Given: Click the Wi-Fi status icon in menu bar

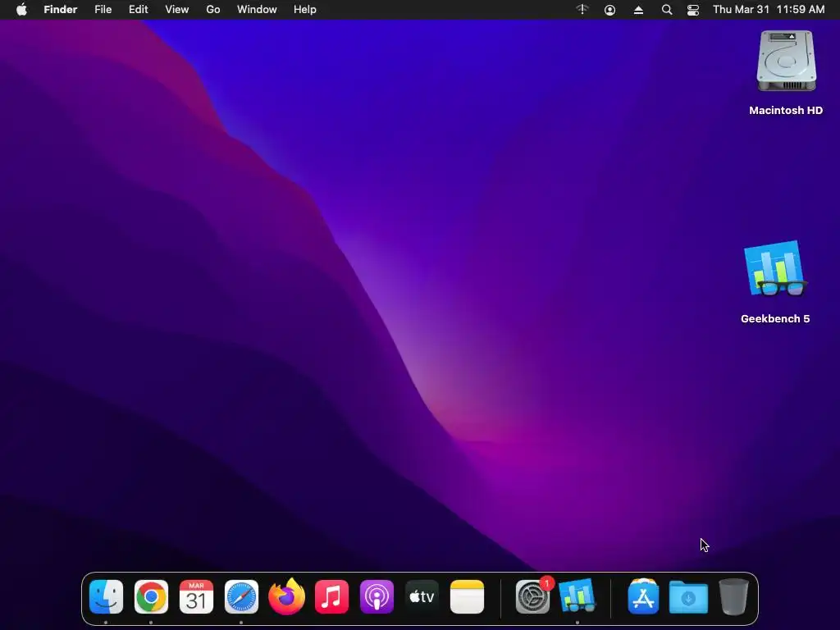Looking at the screenshot, I should (x=582, y=10).
